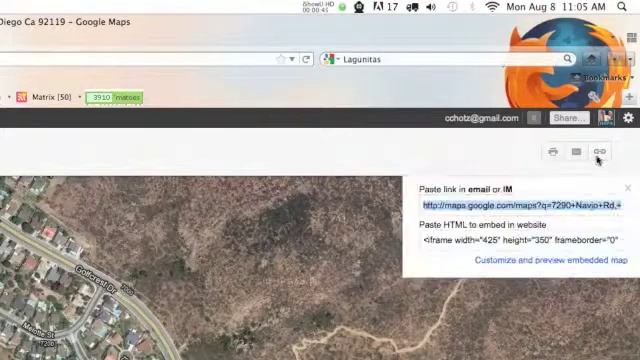Expand the URL history dropdown arrow
The image size is (640, 360).
pos(292,59)
